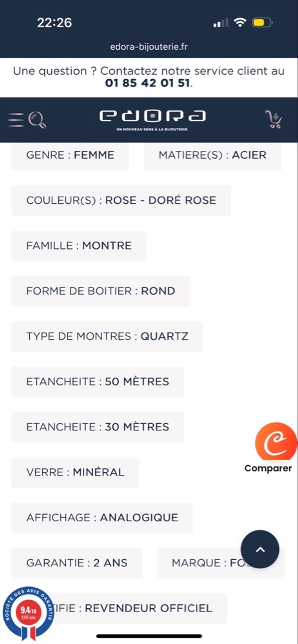Open the hamburger menu icon
This screenshot has height=644, width=298.
[x=16, y=120]
